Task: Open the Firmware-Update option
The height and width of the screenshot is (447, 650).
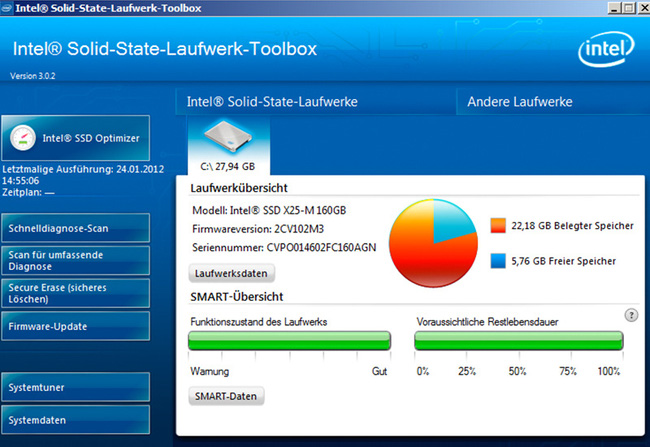Action: pos(75,326)
